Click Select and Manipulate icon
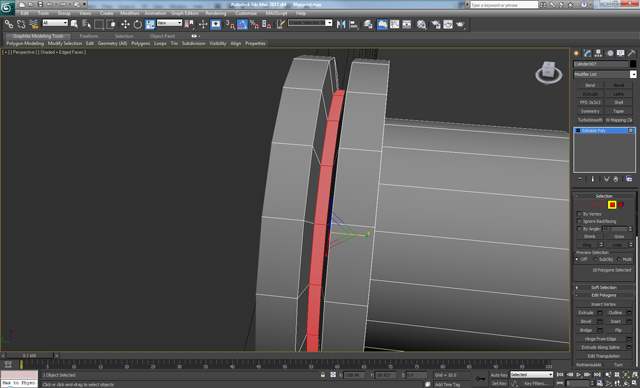This screenshot has height=388, width=640. coord(203,24)
